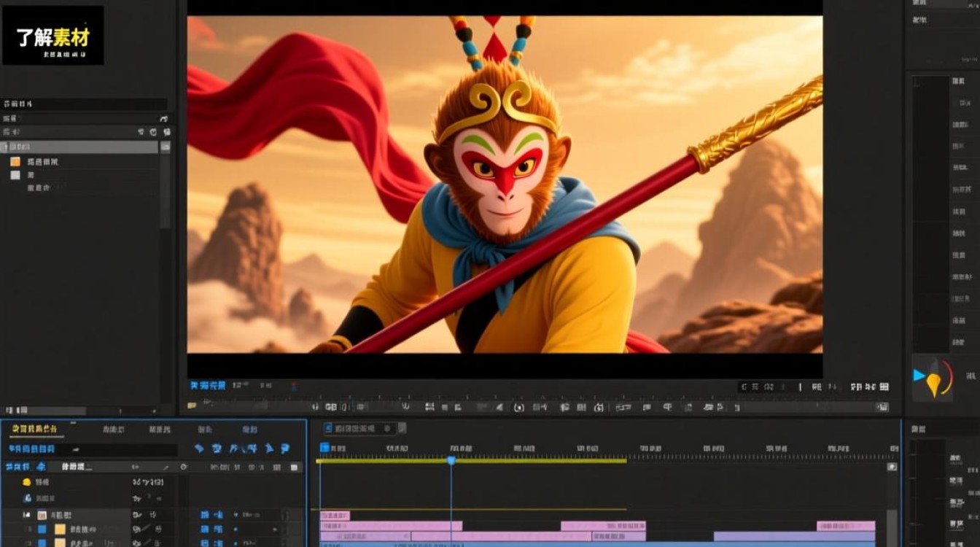The image size is (980, 547).
Task: Select the short pink clip at timeline start
Action: click(335, 516)
